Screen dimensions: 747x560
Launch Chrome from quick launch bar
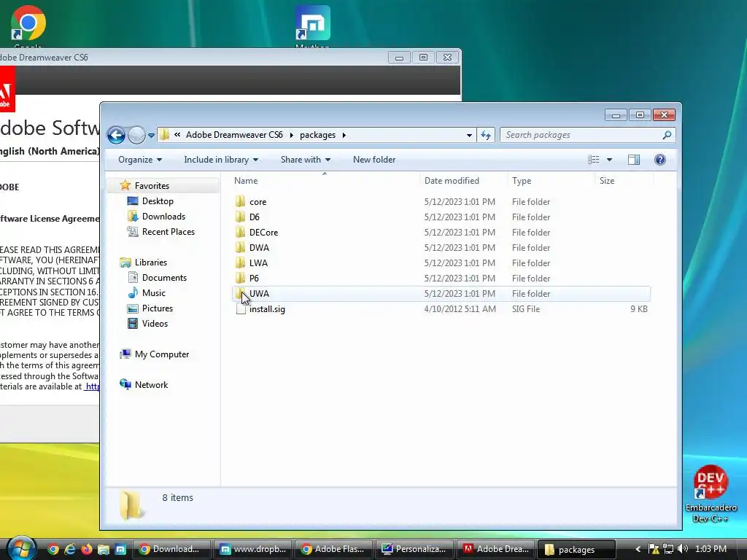point(53,549)
